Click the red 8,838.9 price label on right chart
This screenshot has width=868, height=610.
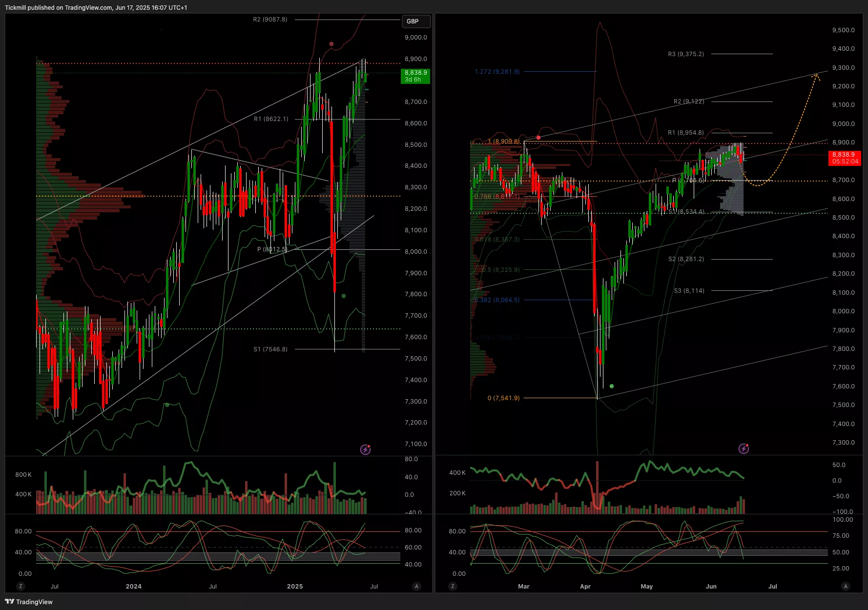pos(844,158)
